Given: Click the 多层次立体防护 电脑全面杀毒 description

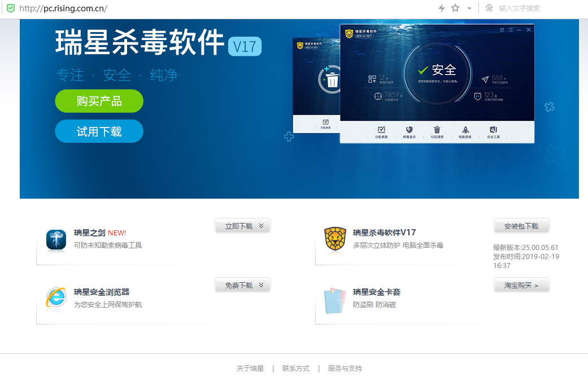Looking at the screenshot, I should point(398,246).
